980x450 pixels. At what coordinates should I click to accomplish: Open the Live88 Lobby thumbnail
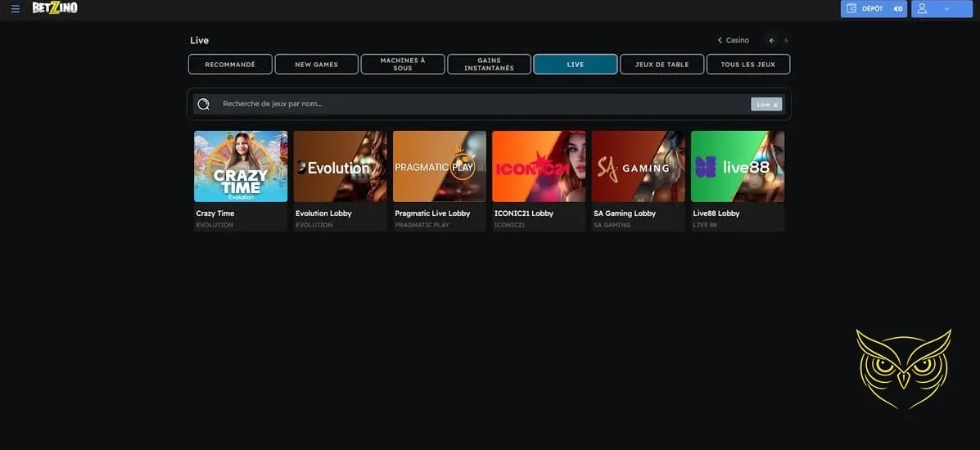tap(738, 166)
